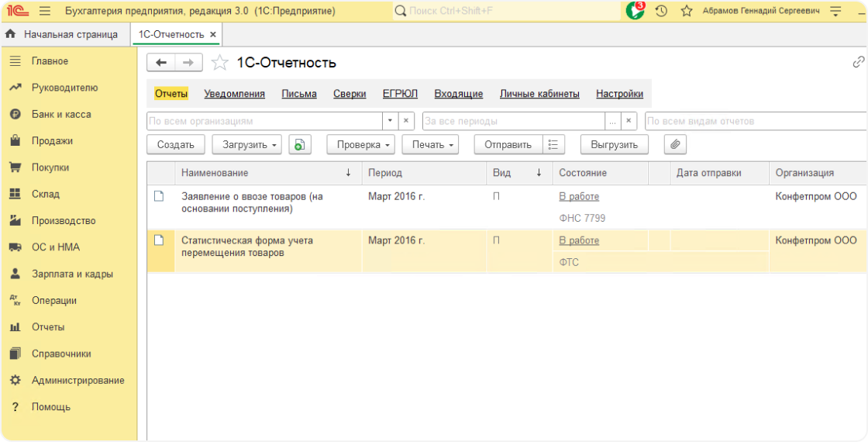Screen dimensions: 868x442
Task: Open the Загрузить dropdown
Action: click(247, 144)
